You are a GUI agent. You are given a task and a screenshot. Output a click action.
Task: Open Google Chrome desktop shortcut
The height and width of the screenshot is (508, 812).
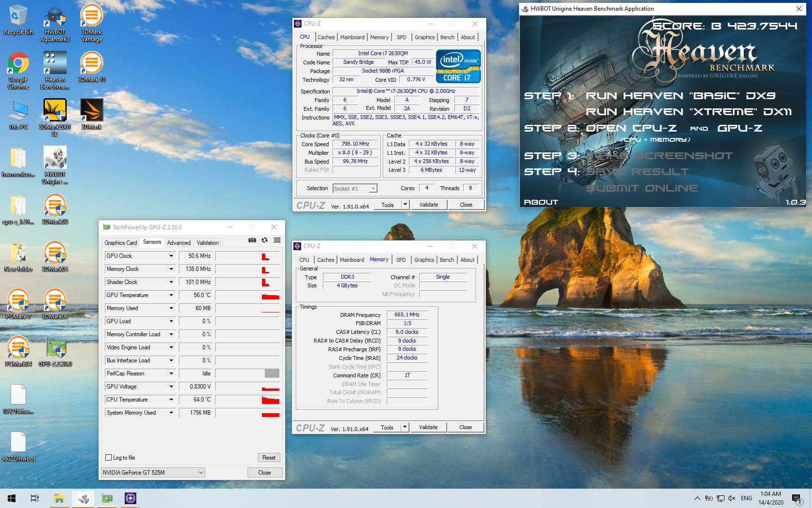pos(18,71)
